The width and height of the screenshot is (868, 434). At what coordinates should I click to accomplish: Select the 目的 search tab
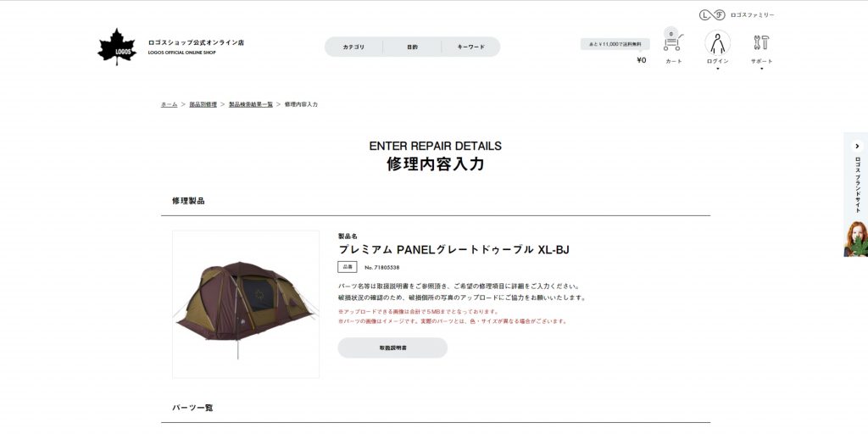tap(413, 47)
